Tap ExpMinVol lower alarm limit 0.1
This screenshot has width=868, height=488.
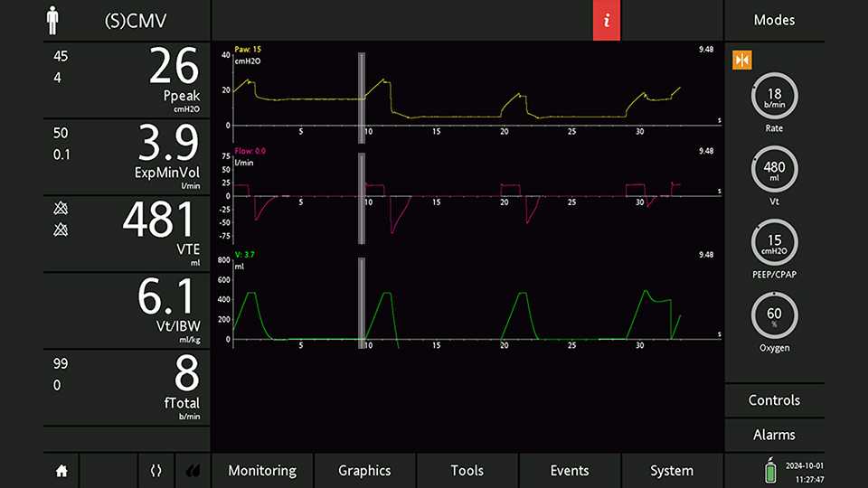click(62, 155)
